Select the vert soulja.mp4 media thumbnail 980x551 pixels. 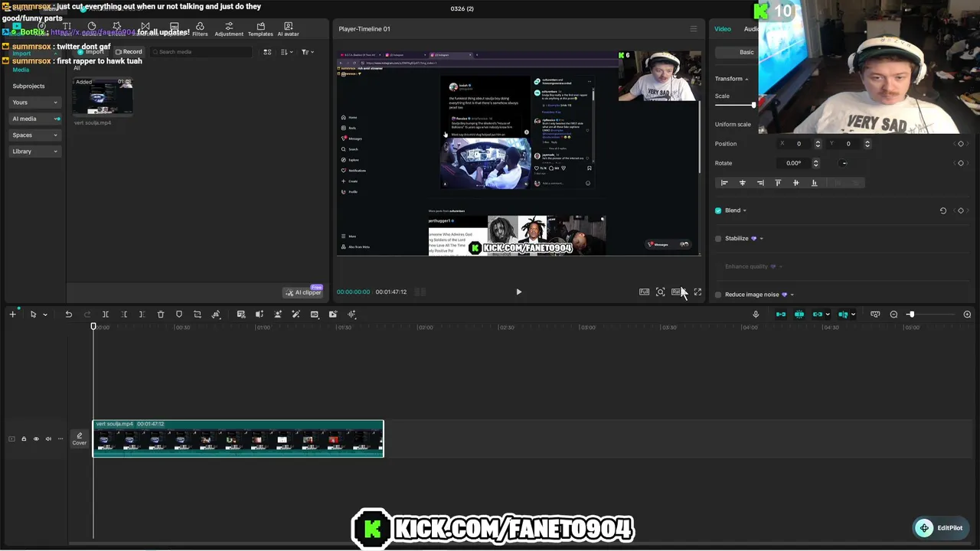coord(103,96)
